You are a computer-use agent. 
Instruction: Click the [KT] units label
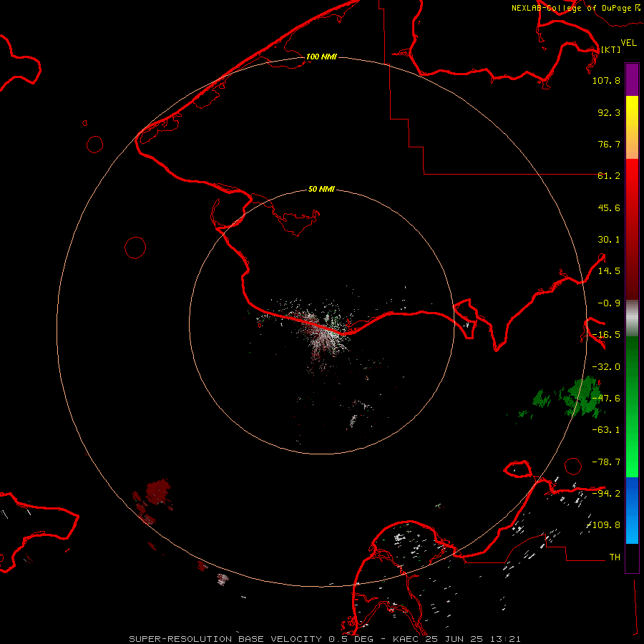pyautogui.click(x=610, y=49)
